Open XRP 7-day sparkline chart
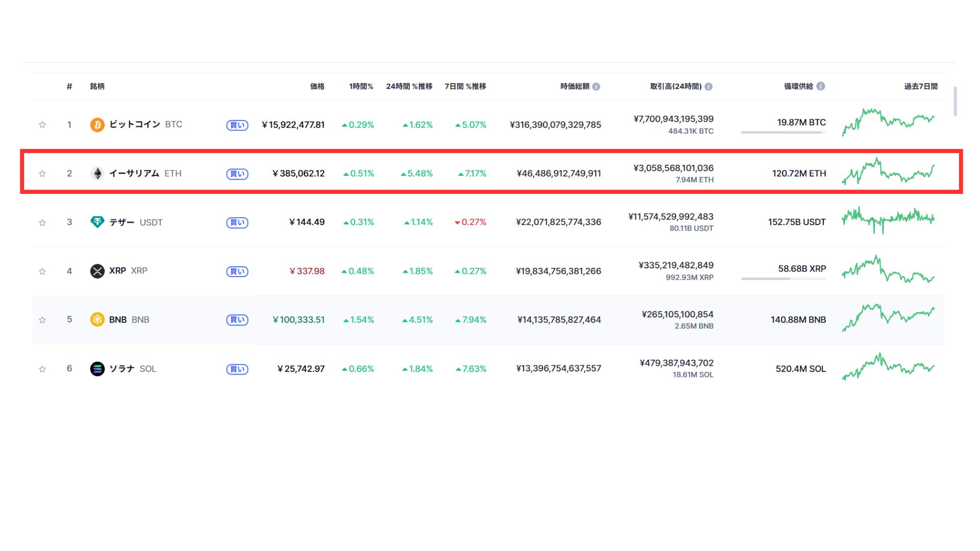This screenshot has height=551, width=980. pos(888,269)
